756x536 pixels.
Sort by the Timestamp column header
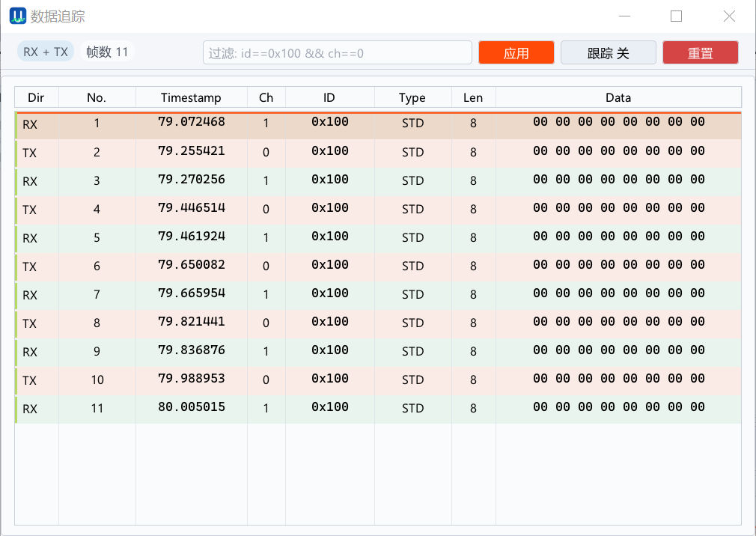click(x=192, y=97)
